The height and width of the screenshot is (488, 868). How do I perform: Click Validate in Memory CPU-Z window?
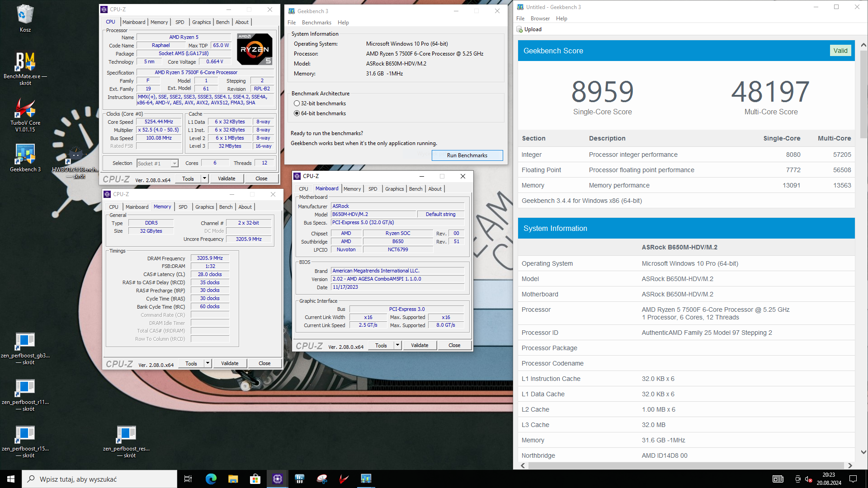coord(230,363)
